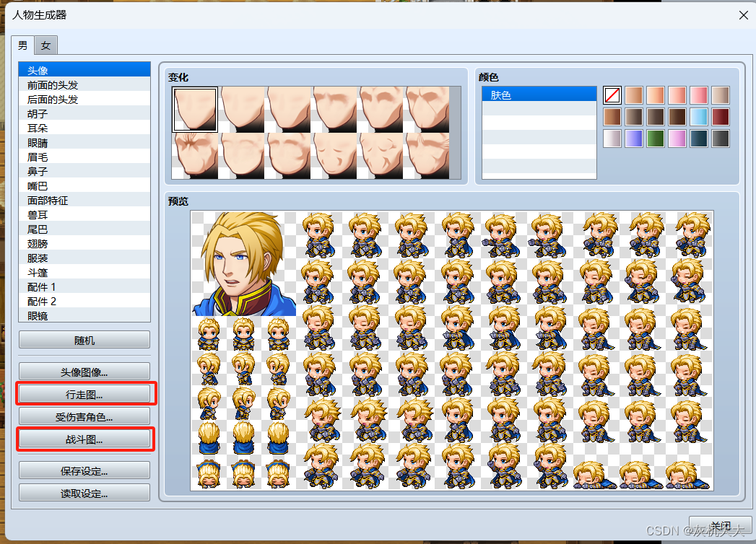Screen dimensions: 756x544
Task: Select 嘴巴 in the parts list
Action: point(84,186)
